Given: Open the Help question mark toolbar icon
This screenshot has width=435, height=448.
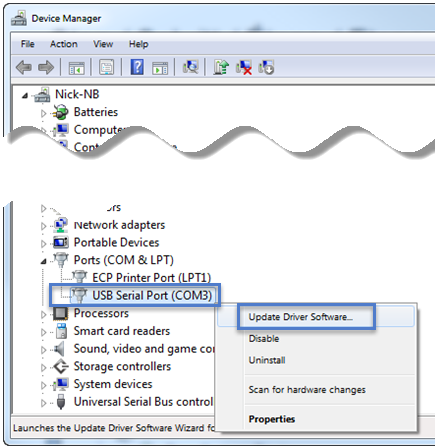Looking at the screenshot, I should coord(137,67).
